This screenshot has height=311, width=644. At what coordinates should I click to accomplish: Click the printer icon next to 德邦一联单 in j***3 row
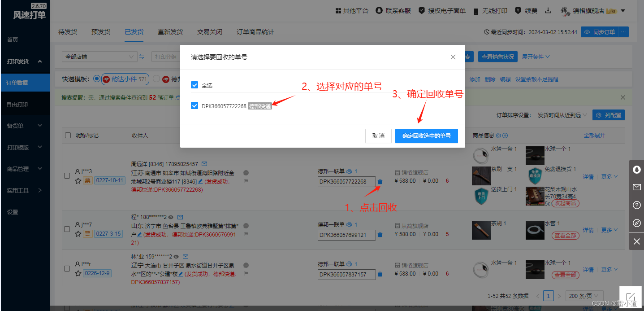click(x=349, y=171)
